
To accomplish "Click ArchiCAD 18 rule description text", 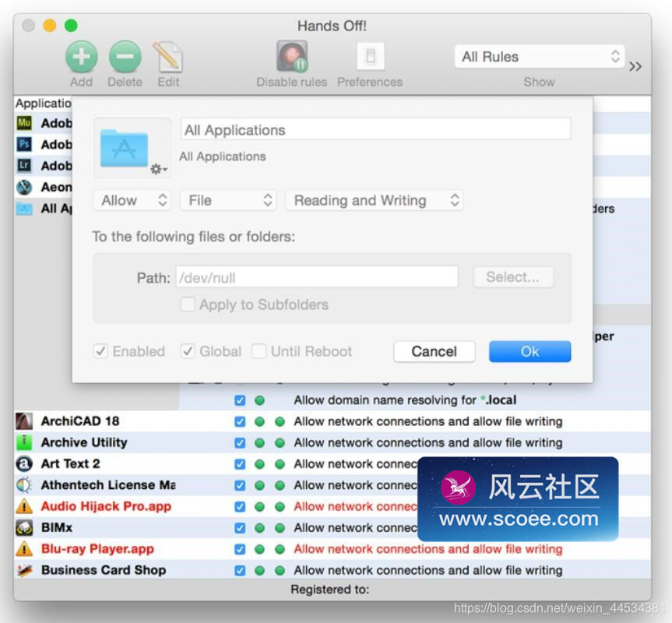I will pos(427,421).
